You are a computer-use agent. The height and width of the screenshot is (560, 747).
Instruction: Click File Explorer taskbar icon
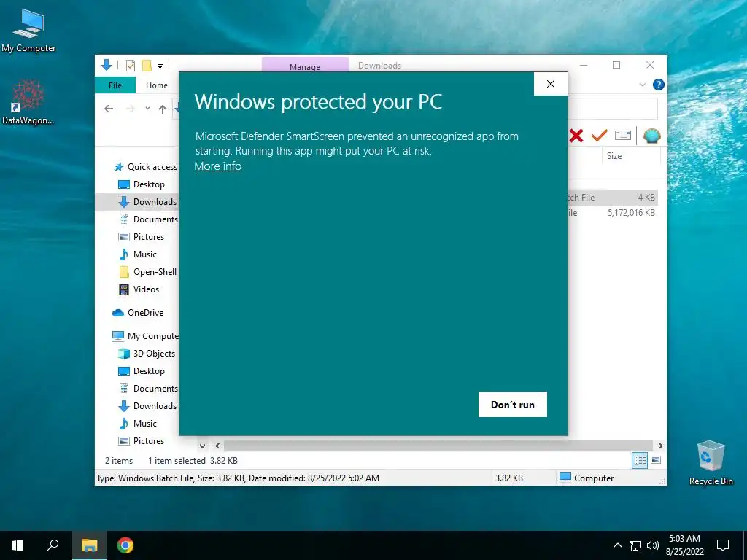click(x=89, y=545)
